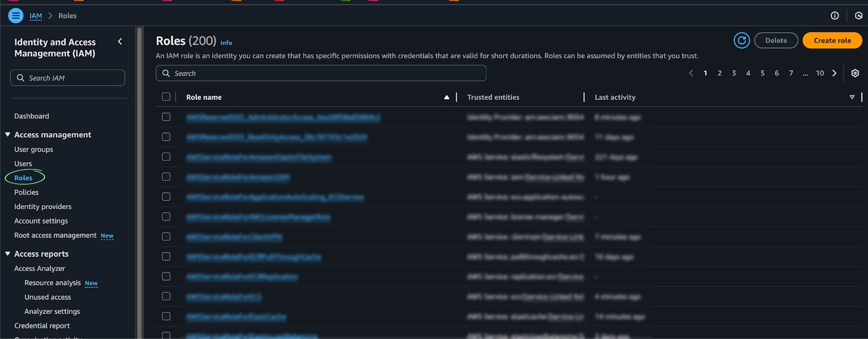Open Resource analysis under Access Analyzer
868x339 pixels.
pyautogui.click(x=53, y=282)
